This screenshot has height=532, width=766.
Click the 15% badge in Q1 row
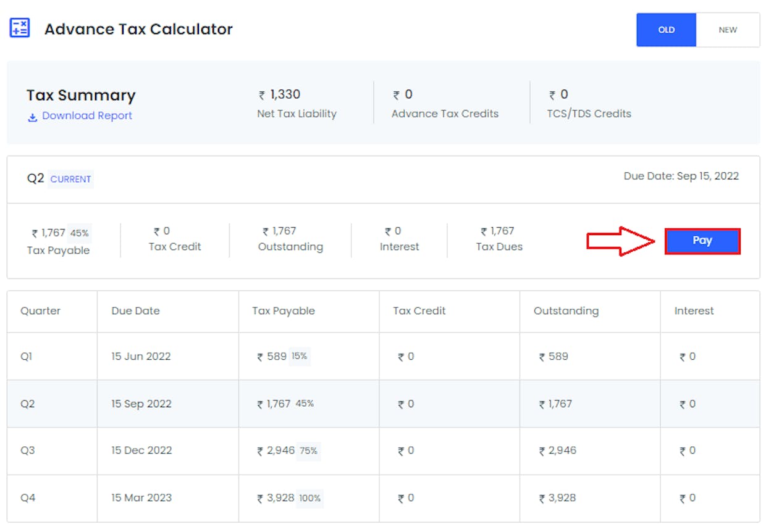pos(300,356)
